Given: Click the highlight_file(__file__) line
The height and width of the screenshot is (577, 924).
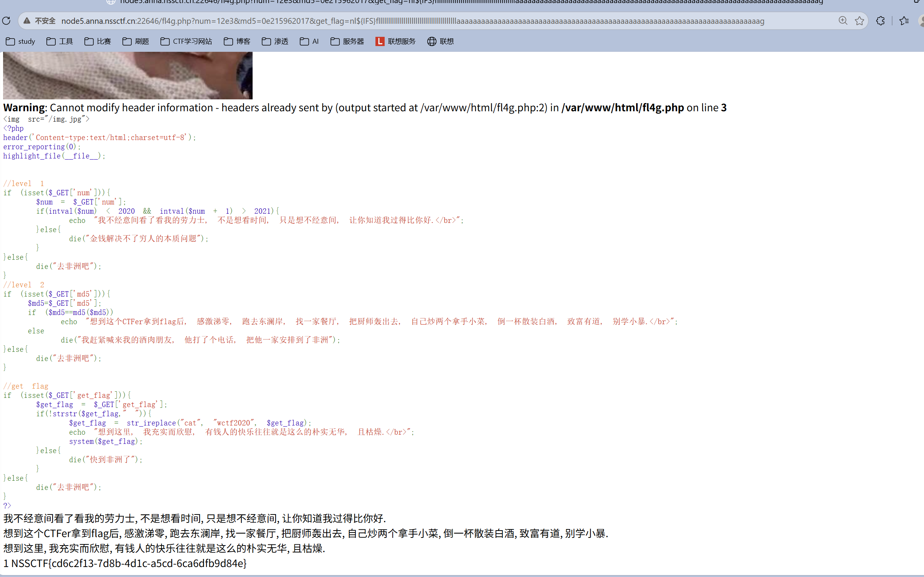Looking at the screenshot, I should (x=54, y=156).
